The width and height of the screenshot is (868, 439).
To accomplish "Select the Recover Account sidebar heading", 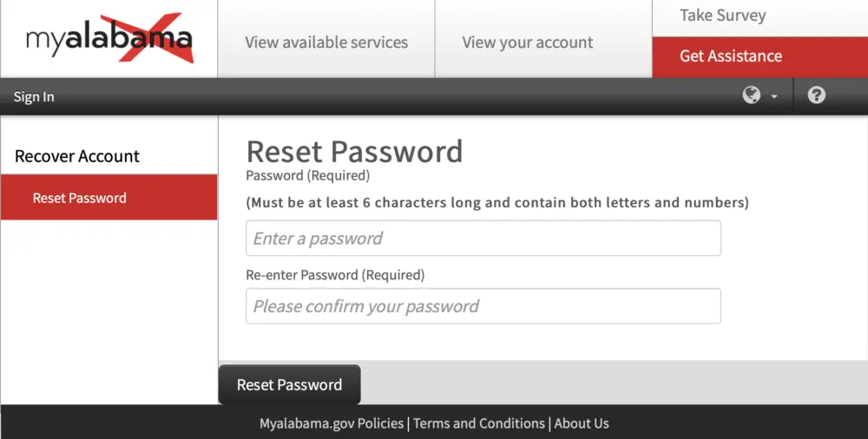I will pyautogui.click(x=77, y=156).
